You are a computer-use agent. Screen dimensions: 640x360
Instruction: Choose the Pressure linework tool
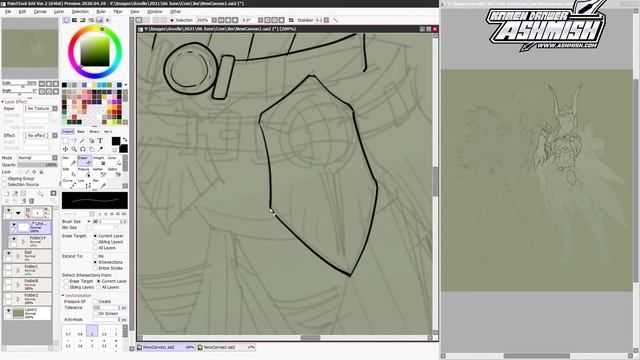click(84, 172)
